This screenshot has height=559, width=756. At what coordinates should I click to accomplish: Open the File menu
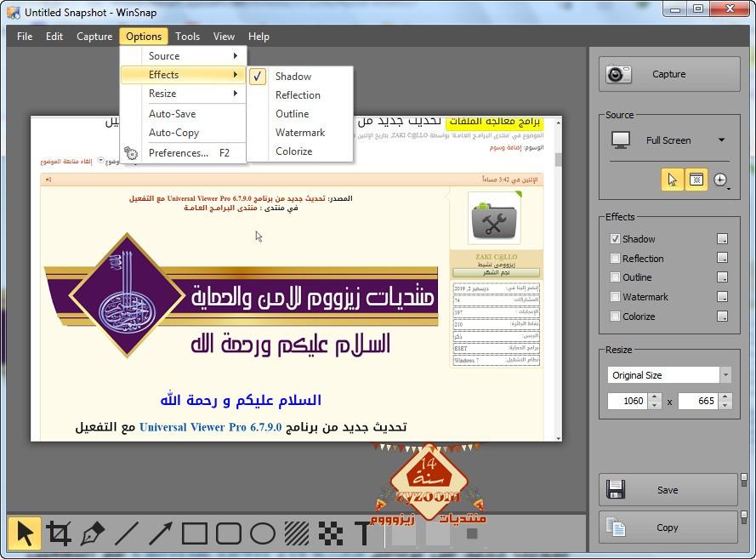[25, 37]
